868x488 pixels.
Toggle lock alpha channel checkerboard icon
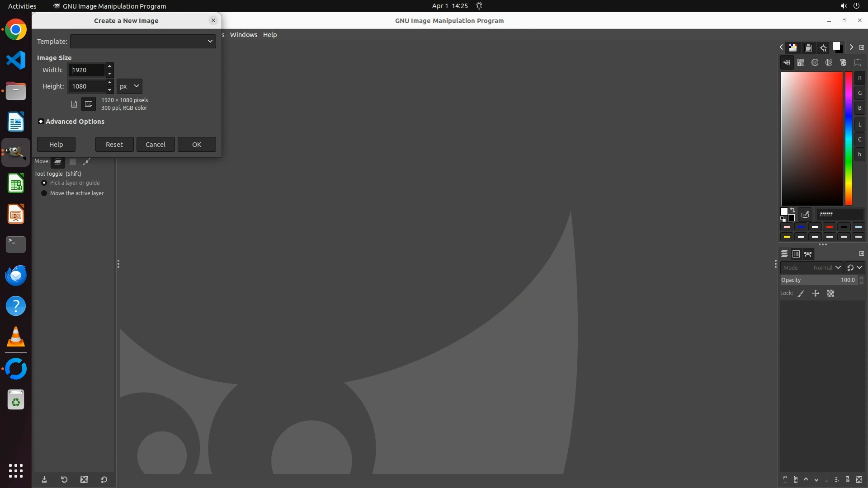[x=830, y=294]
